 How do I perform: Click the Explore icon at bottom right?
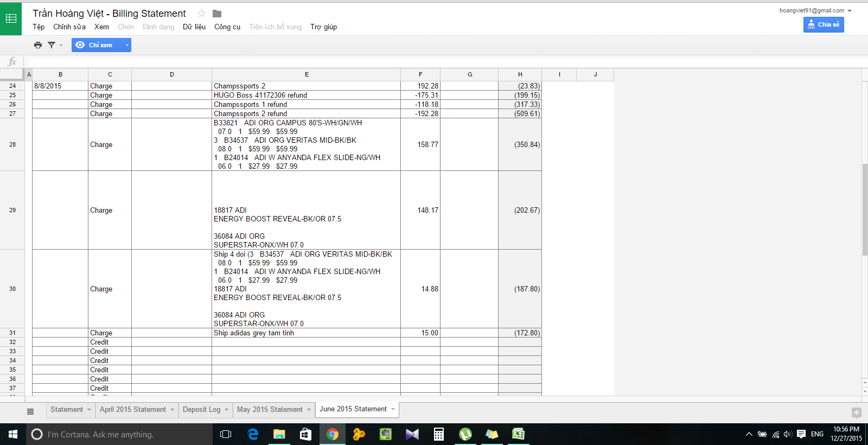(856, 413)
